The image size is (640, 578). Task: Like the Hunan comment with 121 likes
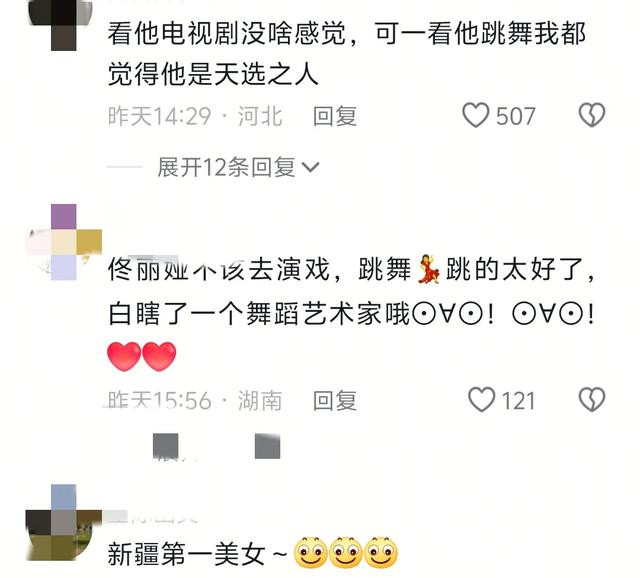(x=481, y=400)
